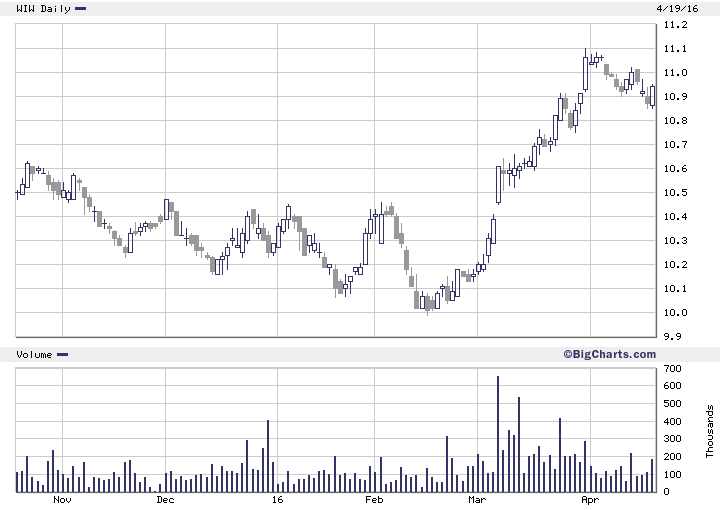Click the 400K volume bar just before '16
This screenshot has width=720, height=510.
click(268, 456)
